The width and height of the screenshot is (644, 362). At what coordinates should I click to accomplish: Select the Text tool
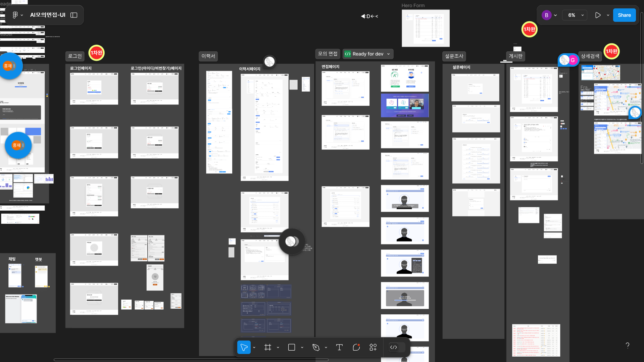pos(339,347)
